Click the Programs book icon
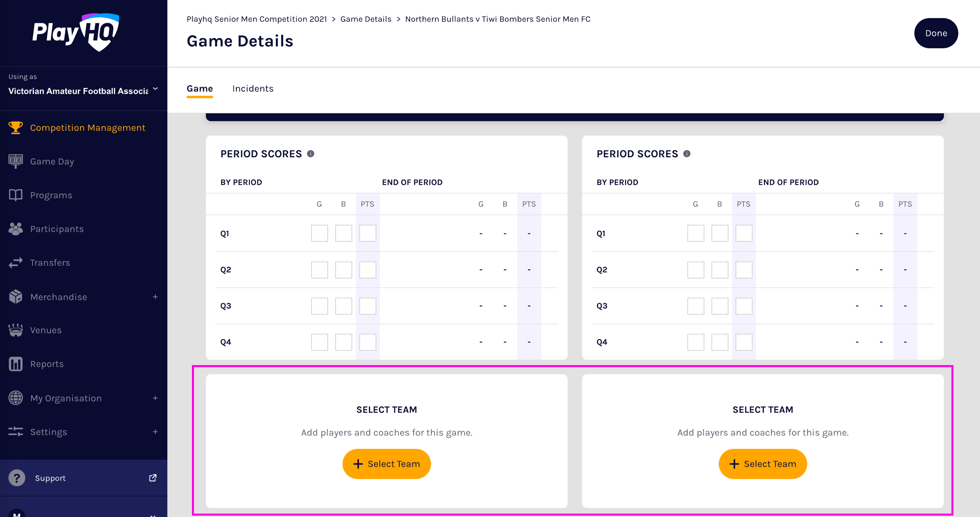The width and height of the screenshot is (980, 517). (x=16, y=195)
